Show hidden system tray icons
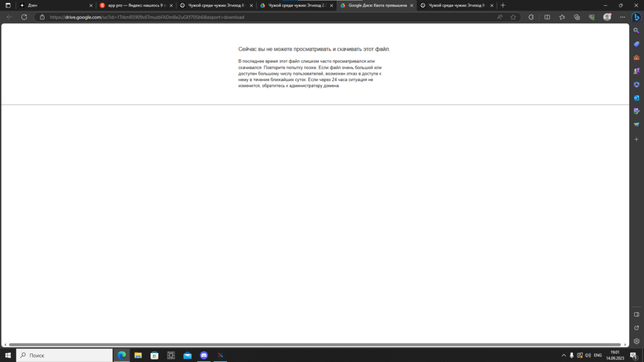 pyautogui.click(x=563, y=356)
